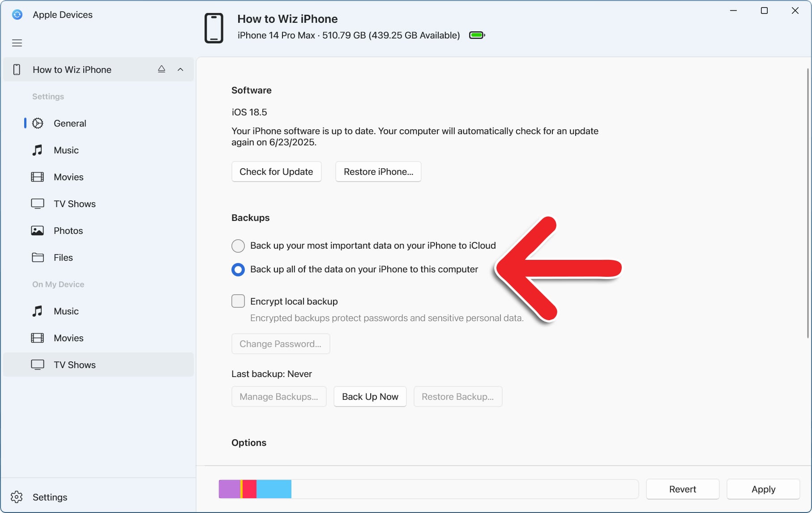
Task: Click the colored storage usage bar
Action: 255,489
